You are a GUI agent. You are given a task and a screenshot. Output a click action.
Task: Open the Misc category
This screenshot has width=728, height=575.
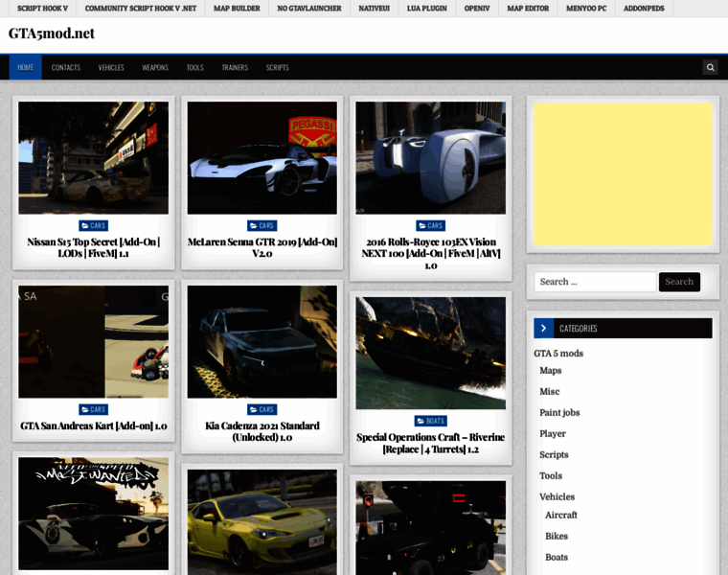[549, 392]
